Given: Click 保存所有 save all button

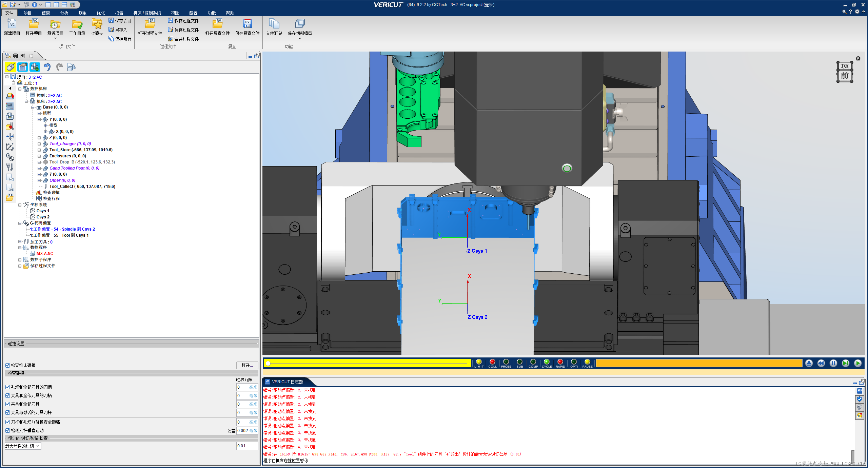Looking at the screenshot, I should (x=120, y=39).
